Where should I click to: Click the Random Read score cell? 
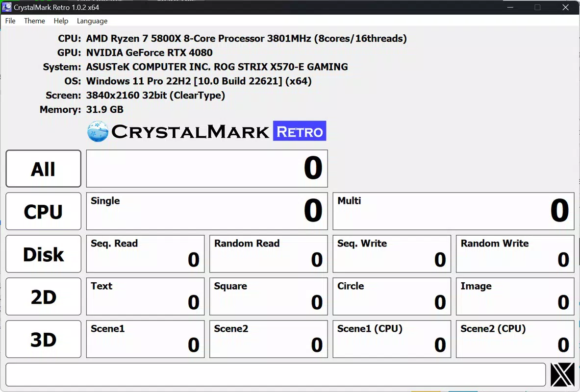pyautogui.click(x=269, y=254)
